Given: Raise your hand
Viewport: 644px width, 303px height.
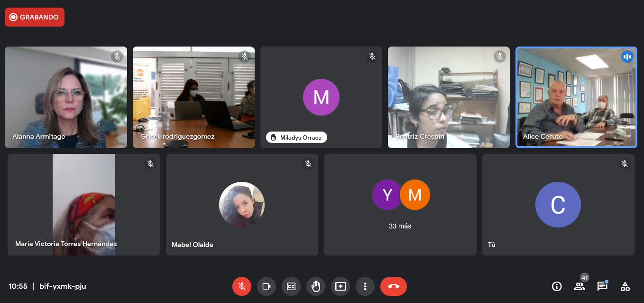Looking at the screenshot, I should (x=316, y=286).
